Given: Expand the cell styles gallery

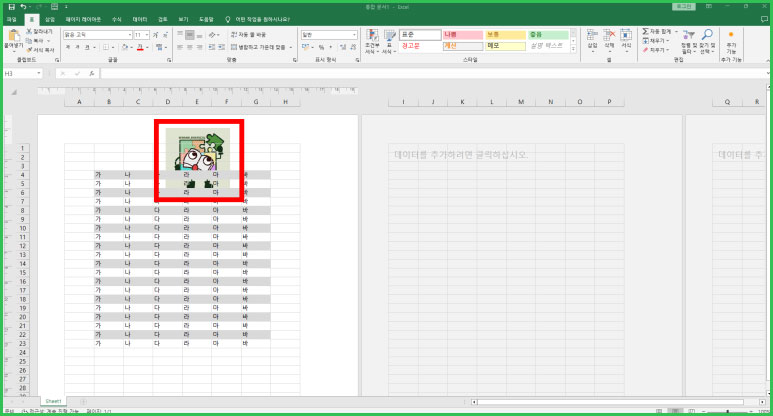Looking at the screenshot, I should (573, 49).
